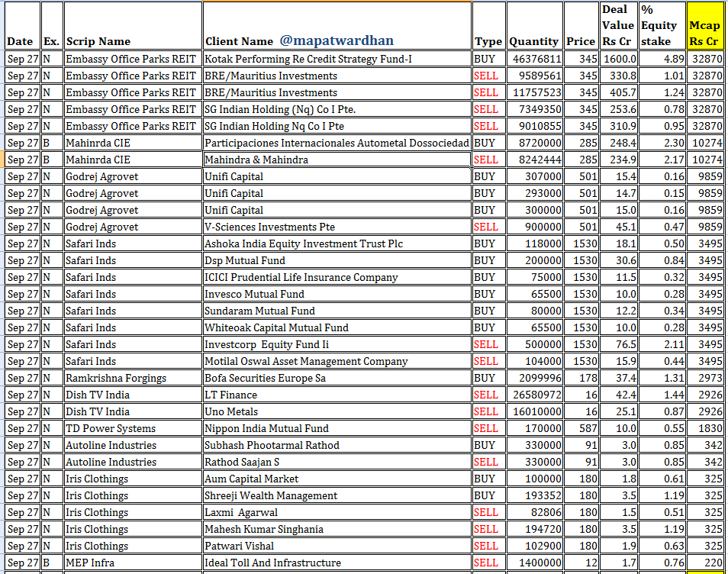This screenshot has width=728, height=574.
Task: Select the Quantity column header
Action: [534, 25]
